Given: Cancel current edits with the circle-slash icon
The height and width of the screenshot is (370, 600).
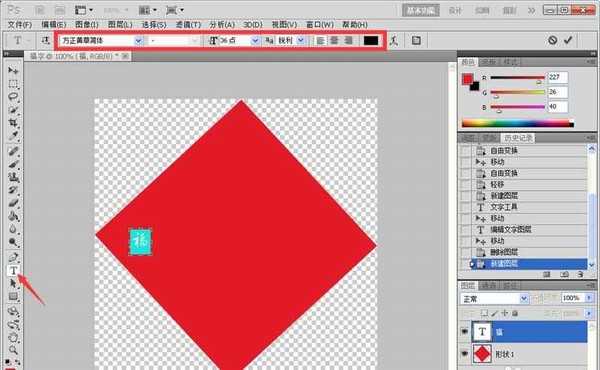Looking at the screenshot, I should click(x=552, y=40).
